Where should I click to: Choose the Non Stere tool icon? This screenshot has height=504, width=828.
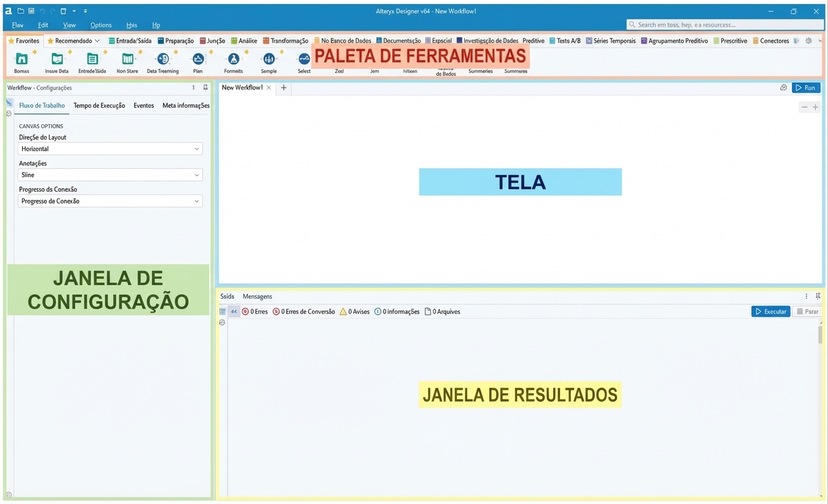[127, 59]
